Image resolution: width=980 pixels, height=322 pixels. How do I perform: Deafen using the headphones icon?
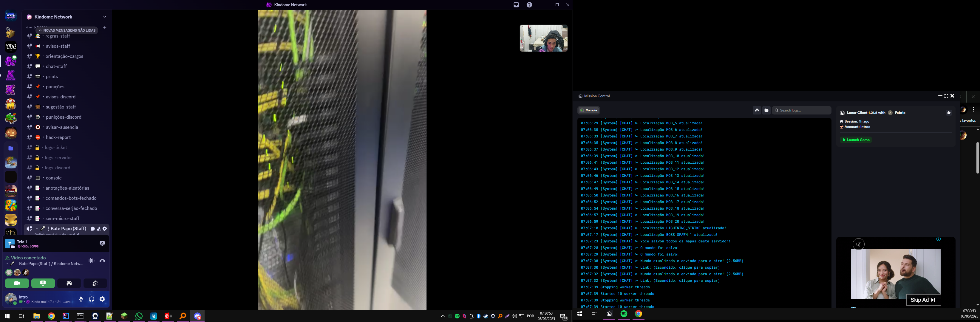pos(91,299)
